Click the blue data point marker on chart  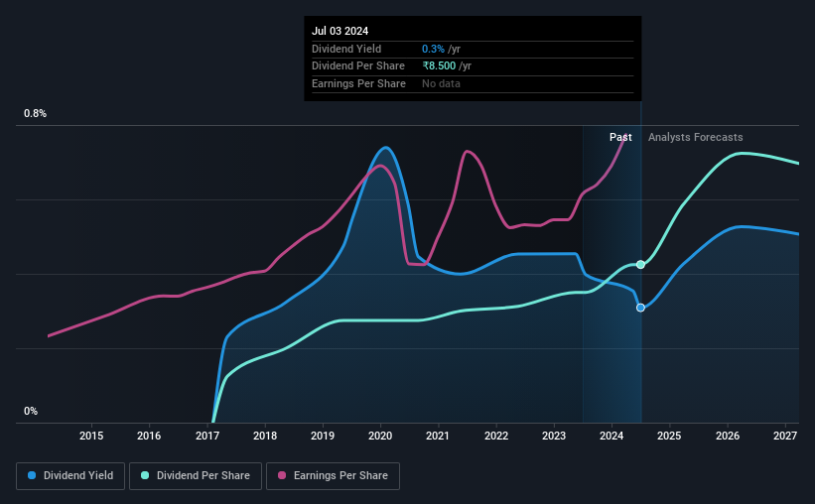(640, 308)
